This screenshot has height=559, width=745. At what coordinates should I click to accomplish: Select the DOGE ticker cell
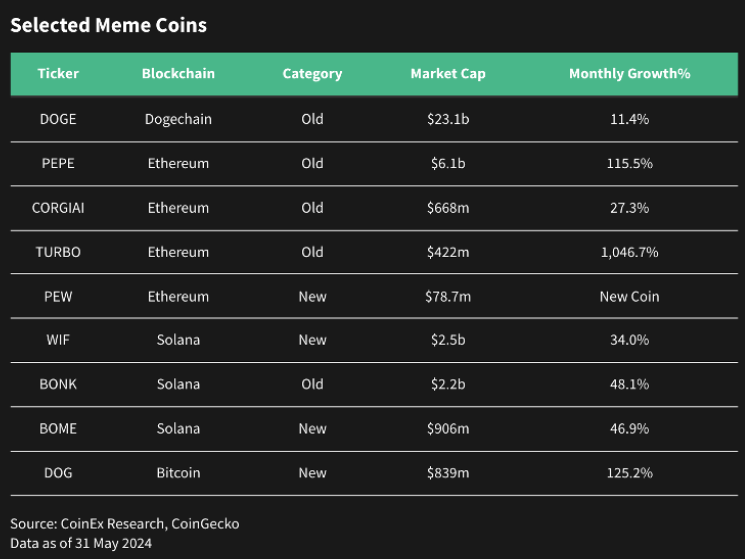(58, 119)
